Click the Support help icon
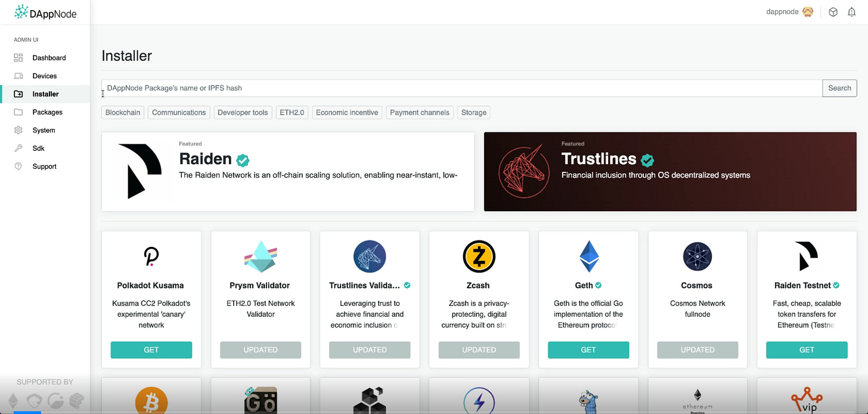 point(18,166)
